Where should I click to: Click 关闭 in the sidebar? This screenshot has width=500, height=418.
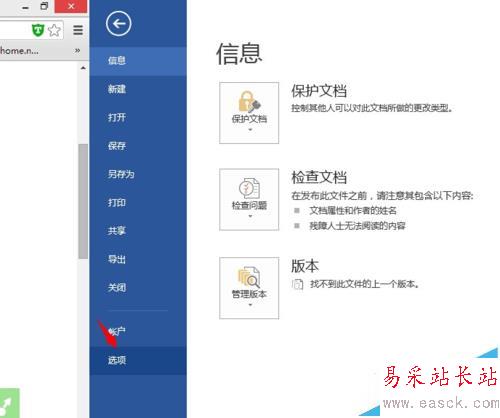[x=138, y=287]
